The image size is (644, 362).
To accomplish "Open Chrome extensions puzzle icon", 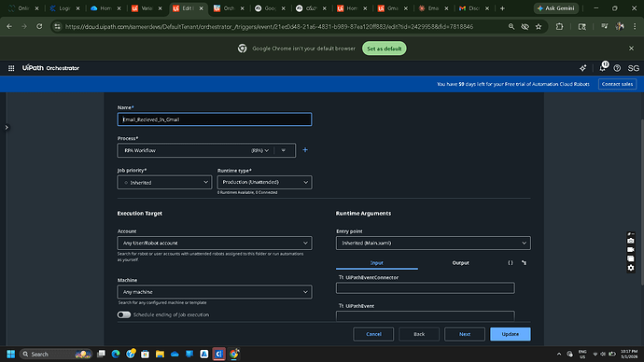I will (x=559, y=27).
